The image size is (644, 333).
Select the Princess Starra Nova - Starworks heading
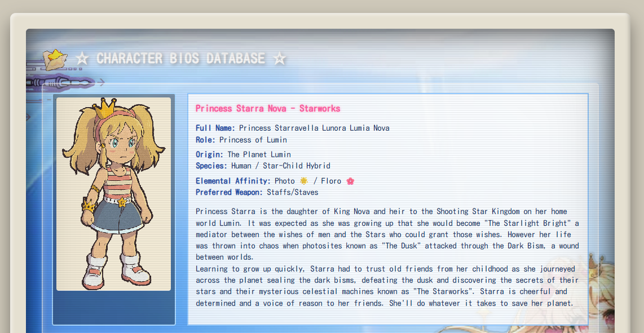[x=268, y=108]
